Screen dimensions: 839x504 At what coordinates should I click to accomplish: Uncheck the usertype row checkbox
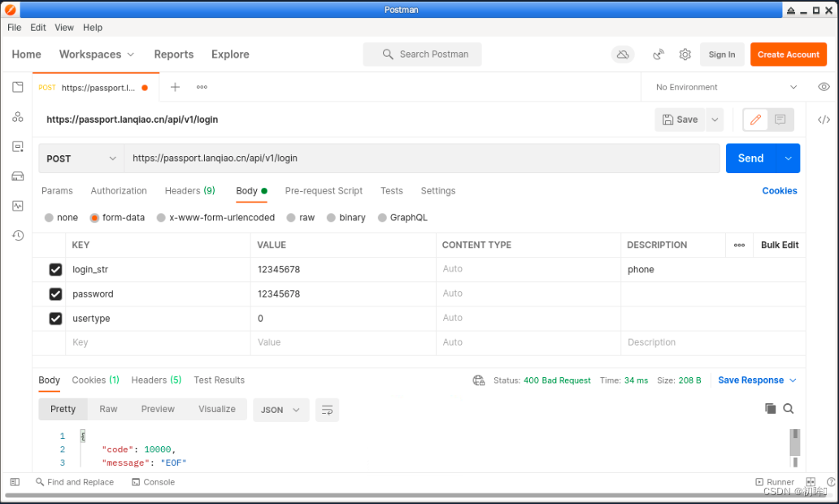click(x=55, y=319)
